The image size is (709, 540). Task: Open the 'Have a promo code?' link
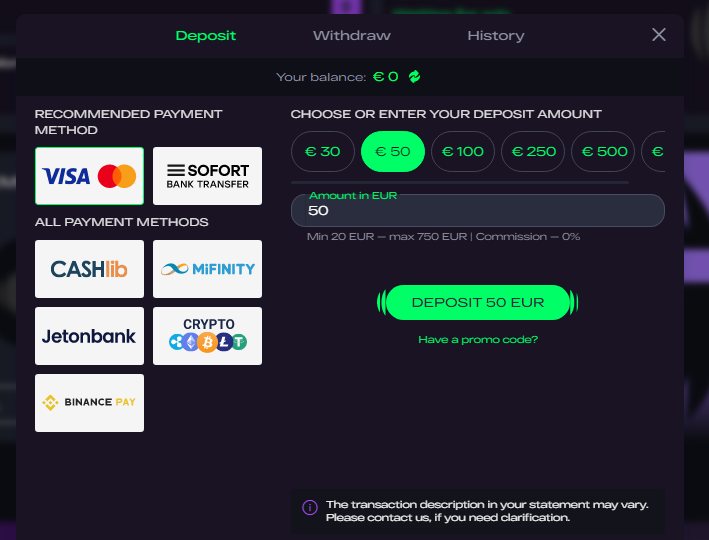[478, 340]
